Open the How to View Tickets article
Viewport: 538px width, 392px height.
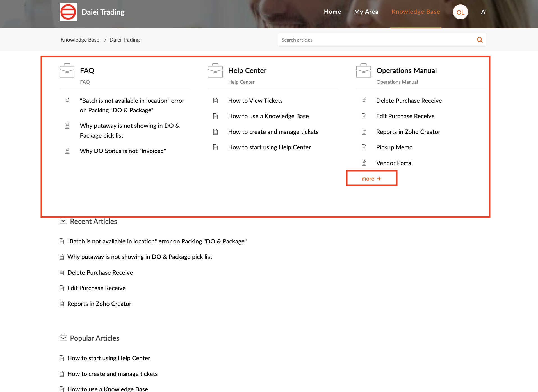[255, 101]
